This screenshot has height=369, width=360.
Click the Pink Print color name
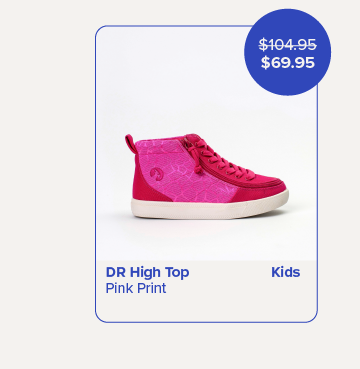tap(136, 288)
